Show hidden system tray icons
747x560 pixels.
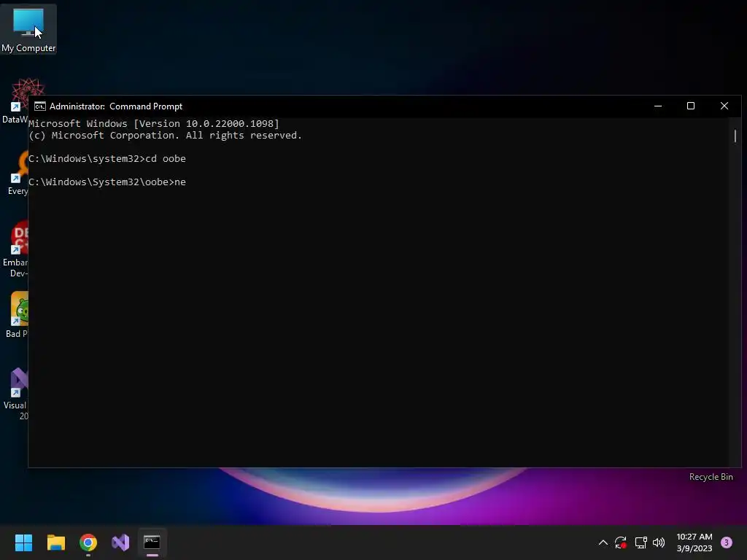pyautogui.click(x=603, y=542)
